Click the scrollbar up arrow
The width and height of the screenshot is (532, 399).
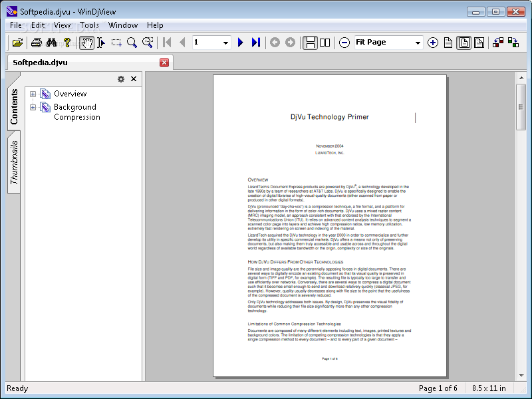pos(521,78)
